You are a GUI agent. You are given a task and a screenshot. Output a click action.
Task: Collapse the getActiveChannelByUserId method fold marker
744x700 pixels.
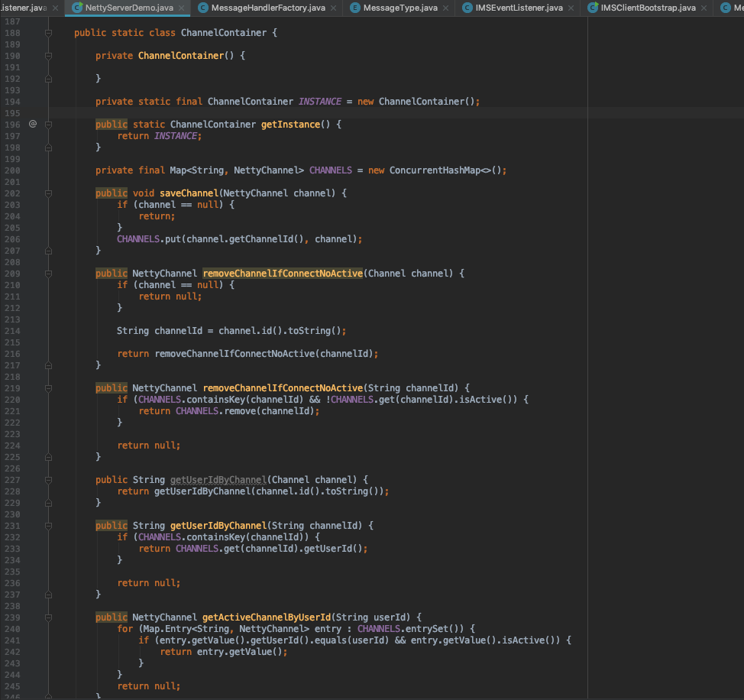coord(48,617)
